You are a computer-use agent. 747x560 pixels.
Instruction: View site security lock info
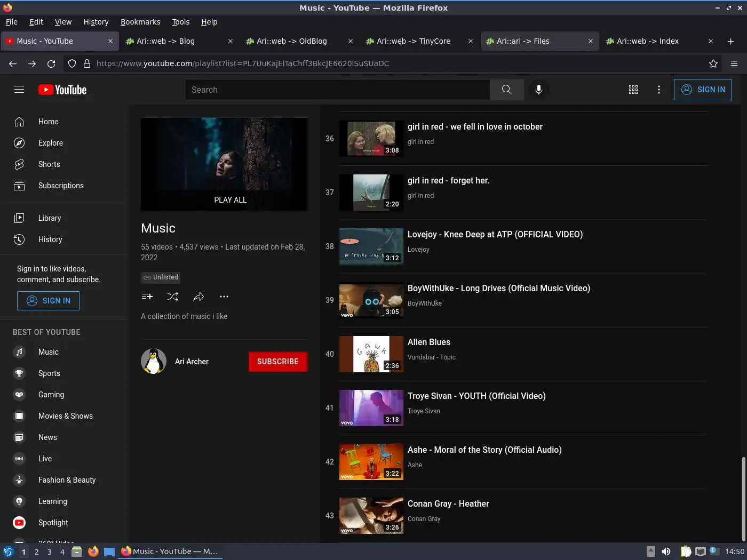click(87, 63)
